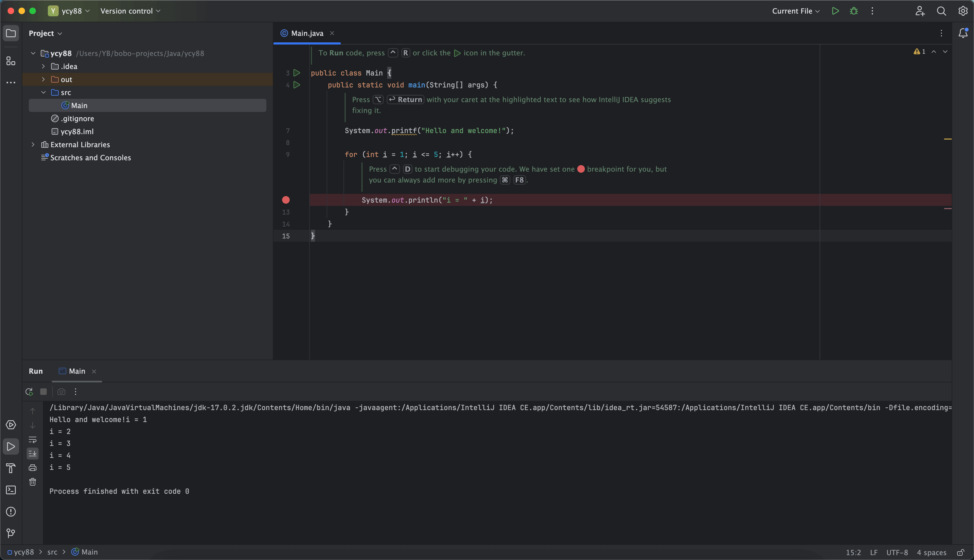Open the Notifications bell icon
The image size is (974, 560).
pyautogui.click(x=963, y=33)
